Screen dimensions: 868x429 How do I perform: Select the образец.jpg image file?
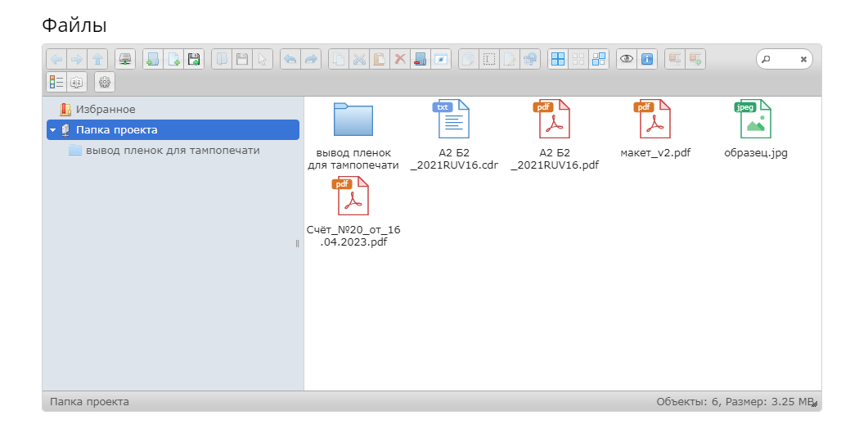coord(756,129)
